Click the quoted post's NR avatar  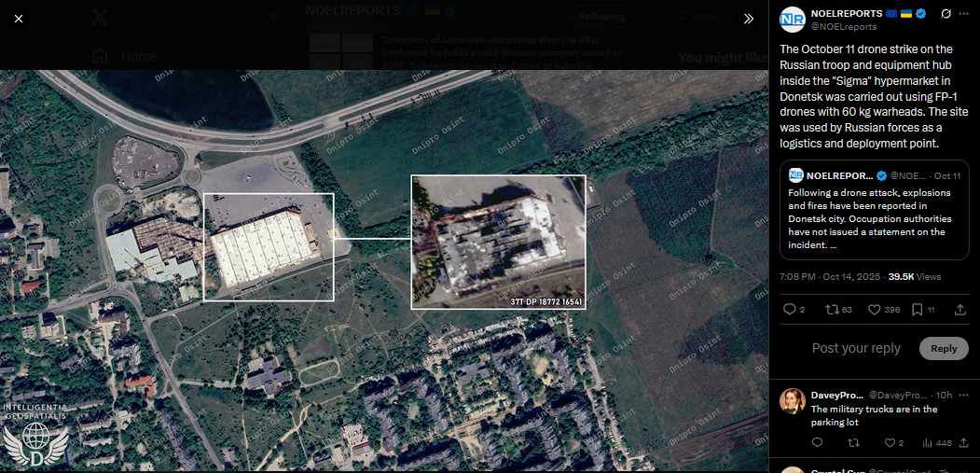pyautogui.click(x=795, y=175)
